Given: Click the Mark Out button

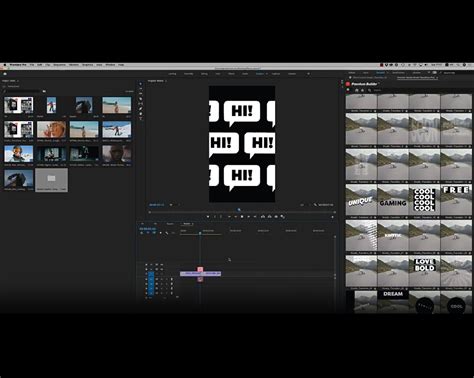Looking at the screenshot, I should [x=221, y=217].
